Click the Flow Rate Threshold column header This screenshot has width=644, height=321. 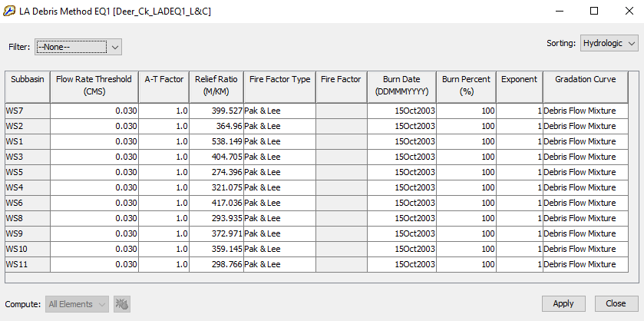click(94, 87)
